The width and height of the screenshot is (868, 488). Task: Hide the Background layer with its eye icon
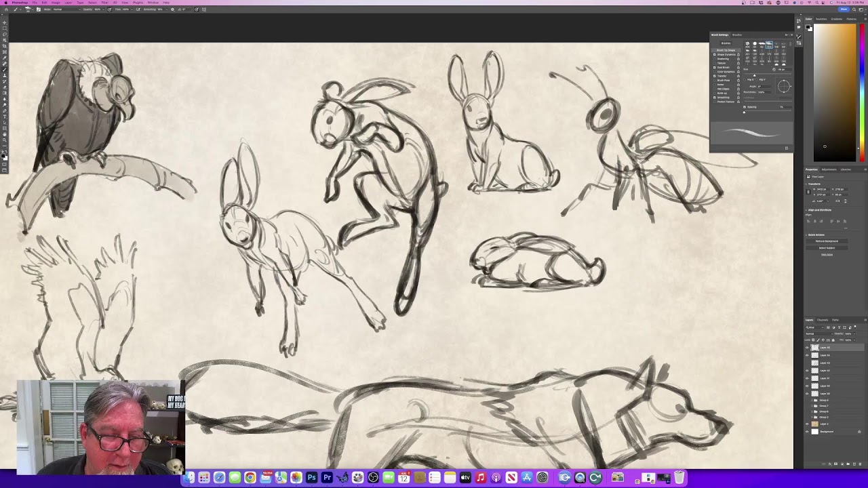(x=807, y=432)
